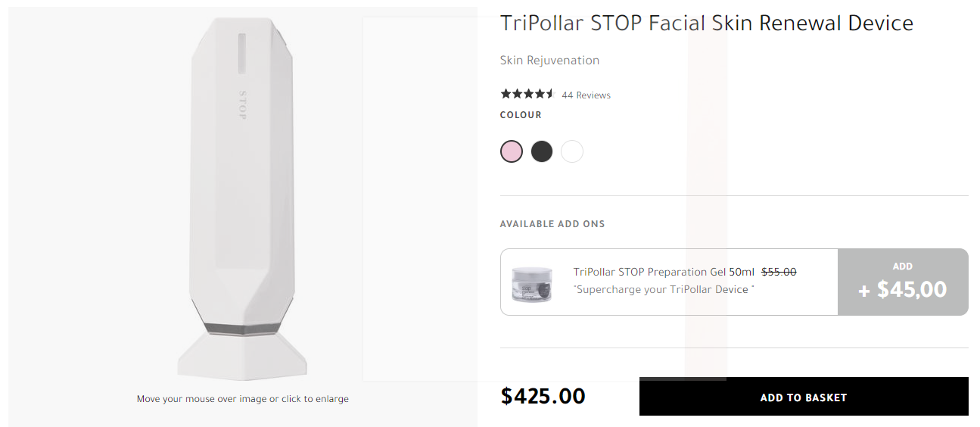Click the star rating icons
Image resolution: width=980 pixels, height=427 pixels.
click(527, 95)
